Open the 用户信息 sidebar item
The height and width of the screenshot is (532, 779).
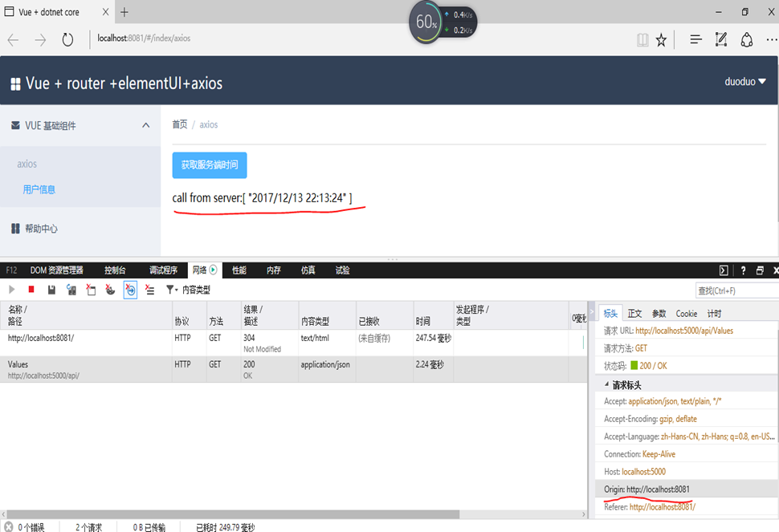pyautogui.click(x=39, y=189)
